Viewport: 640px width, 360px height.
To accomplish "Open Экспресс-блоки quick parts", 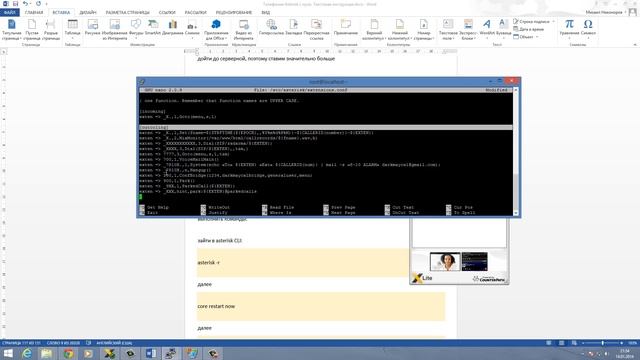I will [468, 29].
